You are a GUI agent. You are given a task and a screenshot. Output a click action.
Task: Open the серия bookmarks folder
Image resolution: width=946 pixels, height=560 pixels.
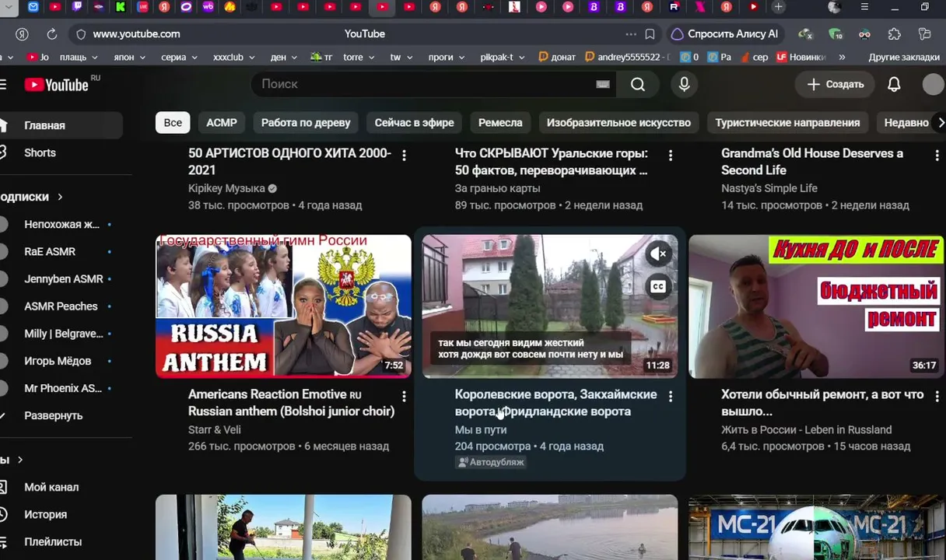click(179, 57)
